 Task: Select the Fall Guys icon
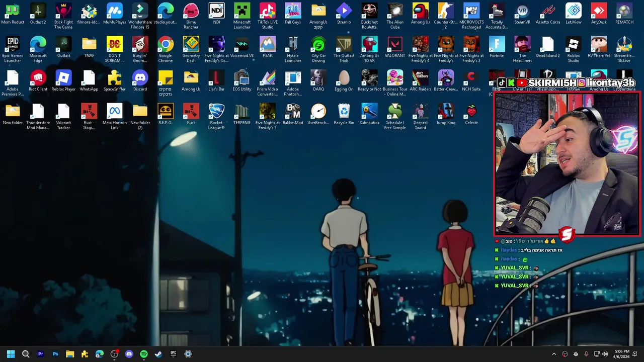293,14
